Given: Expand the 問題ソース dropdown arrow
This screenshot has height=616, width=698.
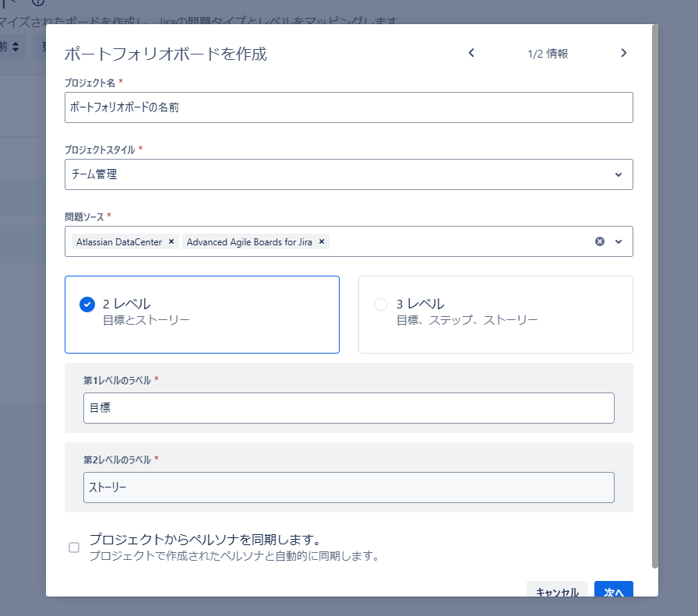Looking at the screenshot, I should pyautogui.click(x=619, y=241).
